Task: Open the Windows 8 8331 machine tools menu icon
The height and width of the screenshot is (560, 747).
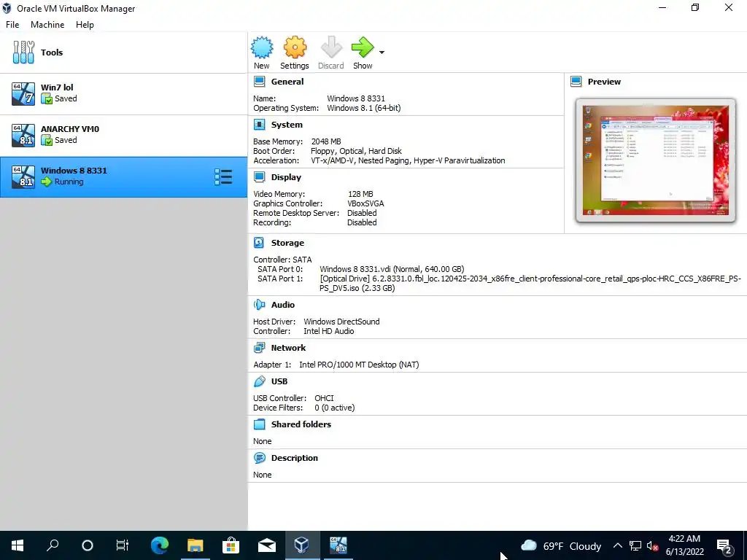Action: [223, 176]
